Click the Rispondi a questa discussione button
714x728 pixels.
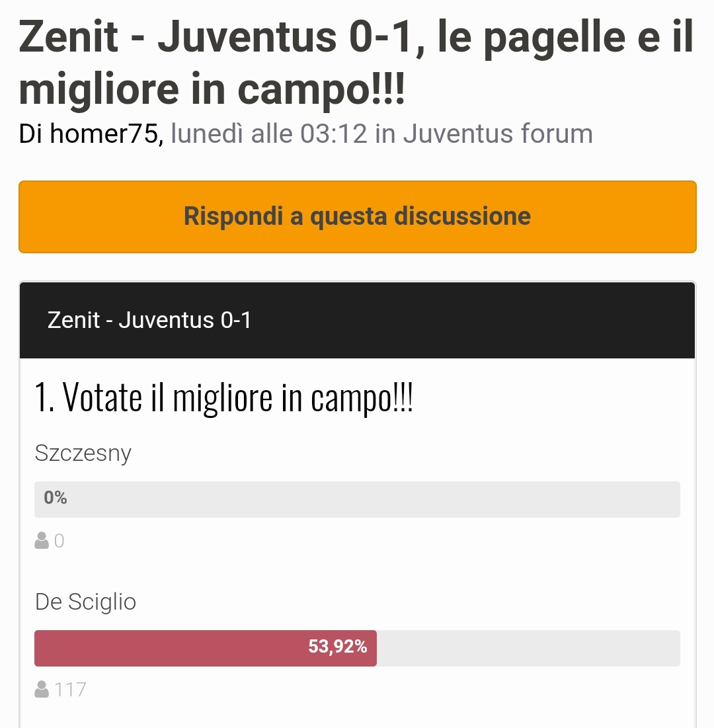[x=357, y=217]
